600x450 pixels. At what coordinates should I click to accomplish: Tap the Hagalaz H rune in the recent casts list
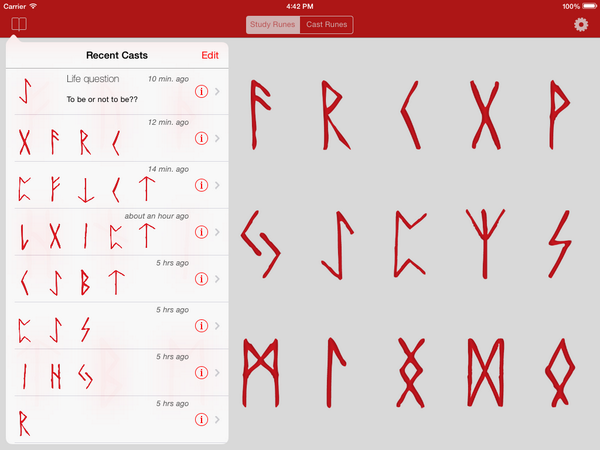tap(56, 376)
